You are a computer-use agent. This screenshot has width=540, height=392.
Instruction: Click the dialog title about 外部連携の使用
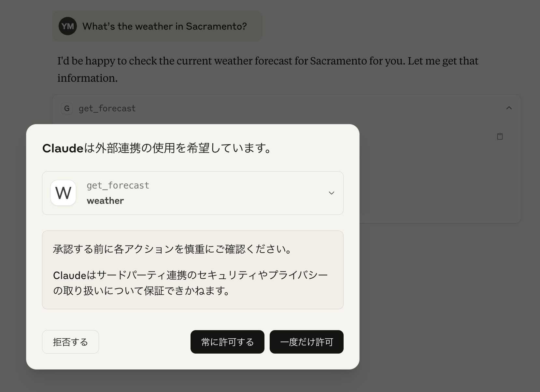pos(157,148)
